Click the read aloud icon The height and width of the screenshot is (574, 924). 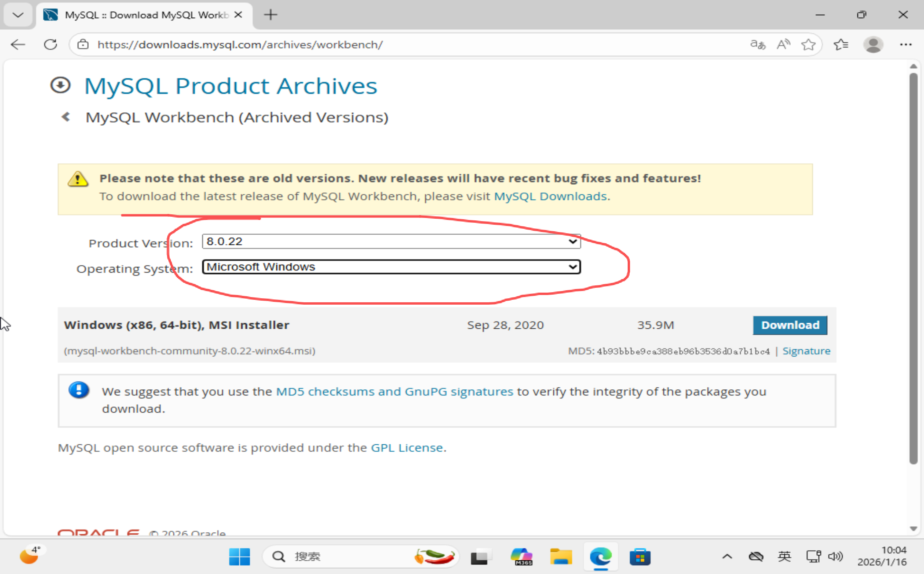[x=783, y=45]
